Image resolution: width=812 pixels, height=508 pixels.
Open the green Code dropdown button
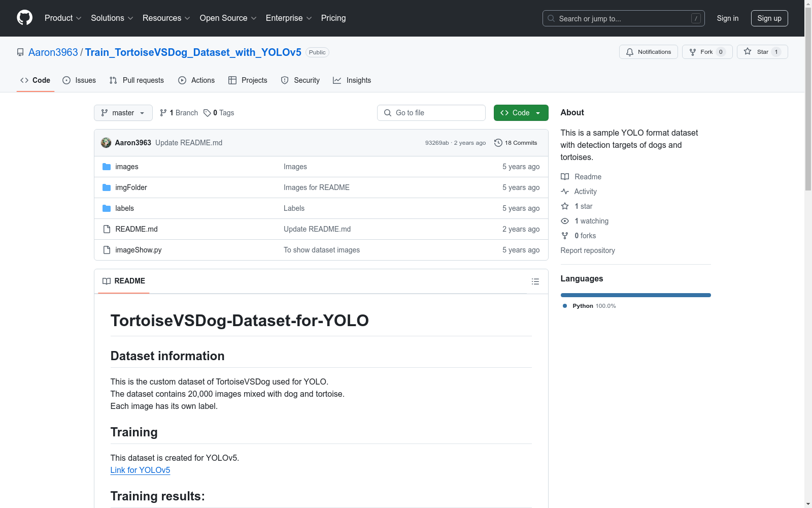coord(521,113)
